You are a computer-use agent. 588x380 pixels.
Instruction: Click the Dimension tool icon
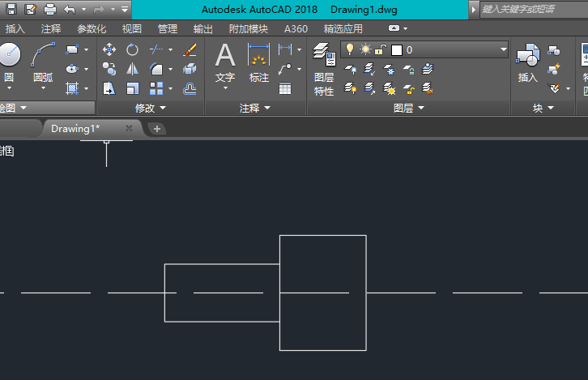pyautogui.click(x=258, y=54)
